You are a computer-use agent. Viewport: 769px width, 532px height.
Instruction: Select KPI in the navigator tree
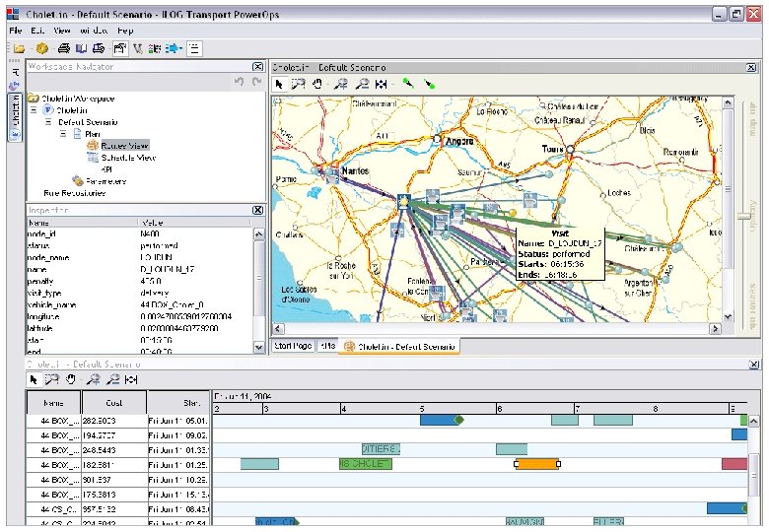pyautogui.click(x=106, y=169)
